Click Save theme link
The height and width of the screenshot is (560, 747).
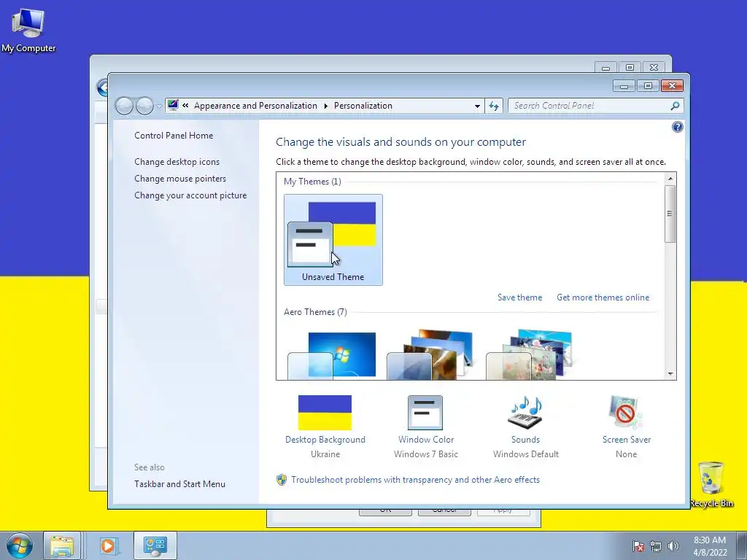pos(519,297)
